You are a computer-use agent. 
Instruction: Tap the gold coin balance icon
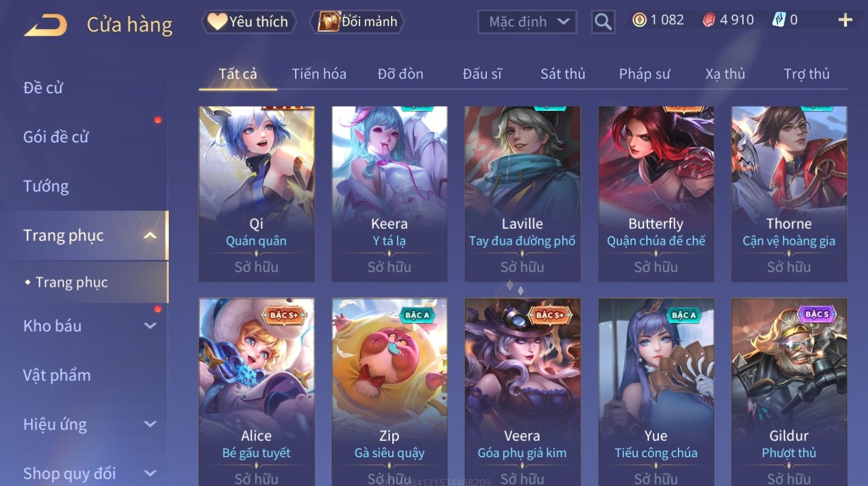[639, 20]
